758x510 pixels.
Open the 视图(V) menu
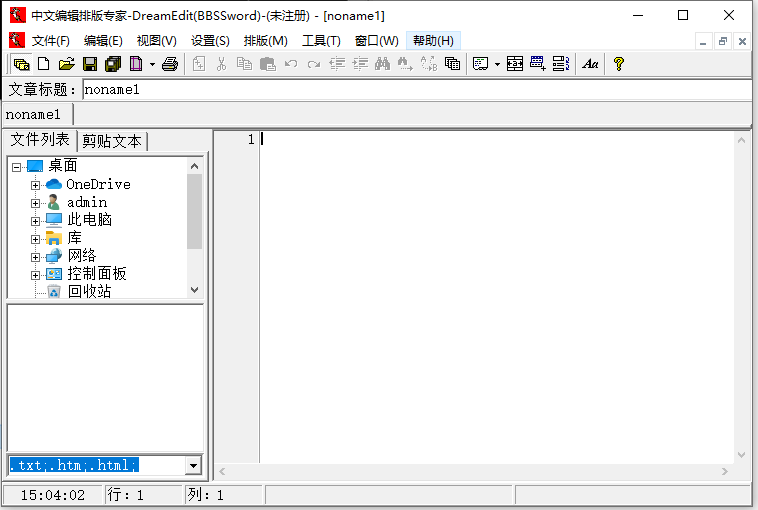tap(157, 41)
